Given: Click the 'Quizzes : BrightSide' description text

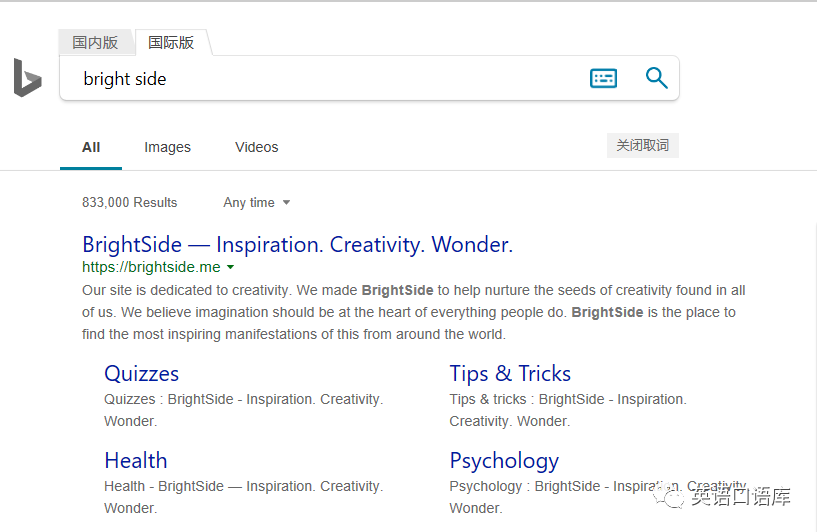Looking at the screenshot, I should click(243, 410).
